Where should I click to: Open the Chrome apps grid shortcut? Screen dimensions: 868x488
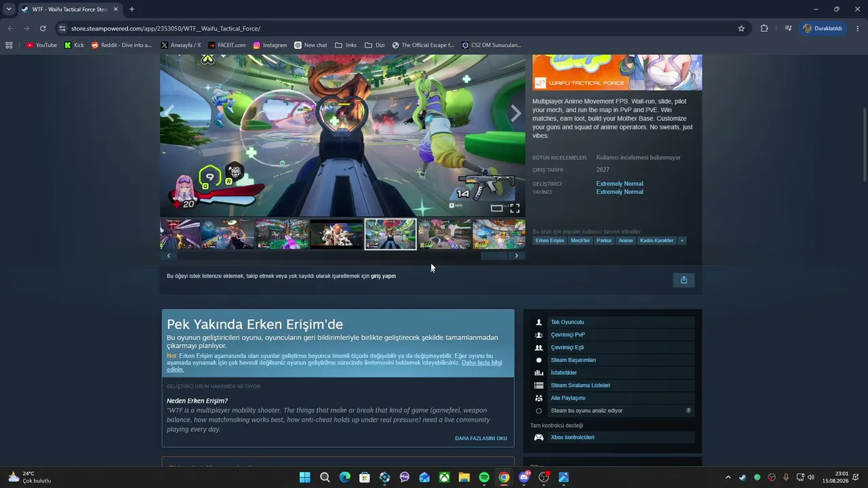pos(9,45)
